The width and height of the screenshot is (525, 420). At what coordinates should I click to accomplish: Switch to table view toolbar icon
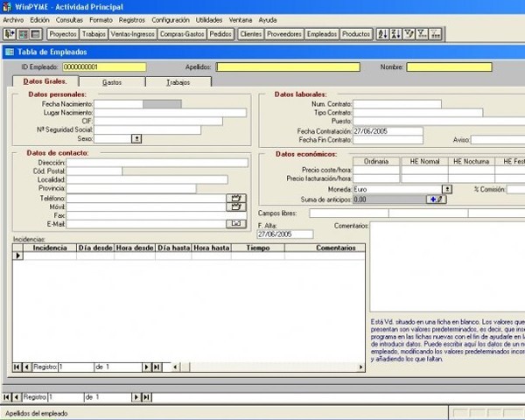[x=35, y=34]
